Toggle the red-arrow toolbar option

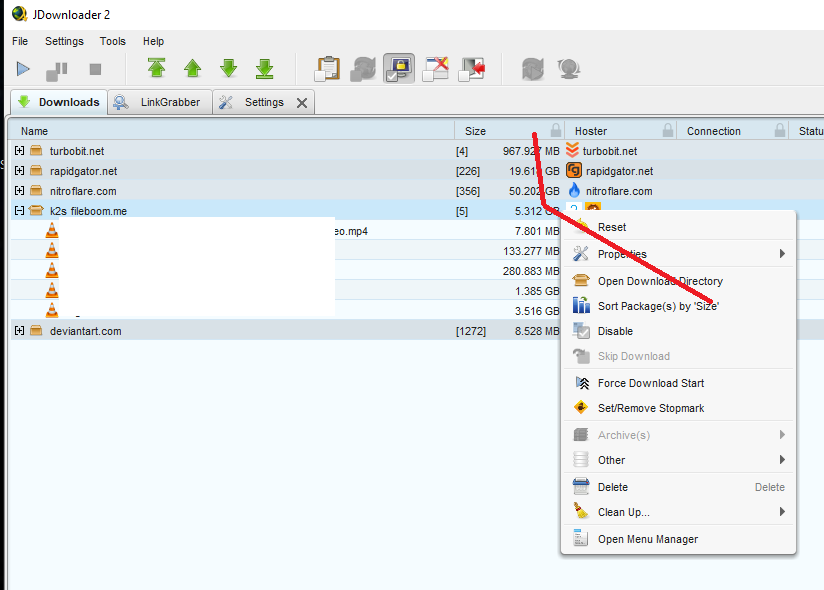tap(471, 69)
